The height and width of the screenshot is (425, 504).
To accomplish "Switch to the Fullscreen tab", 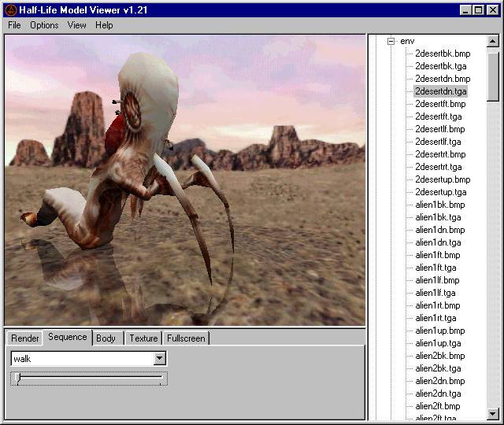I will tap(186, 338).
